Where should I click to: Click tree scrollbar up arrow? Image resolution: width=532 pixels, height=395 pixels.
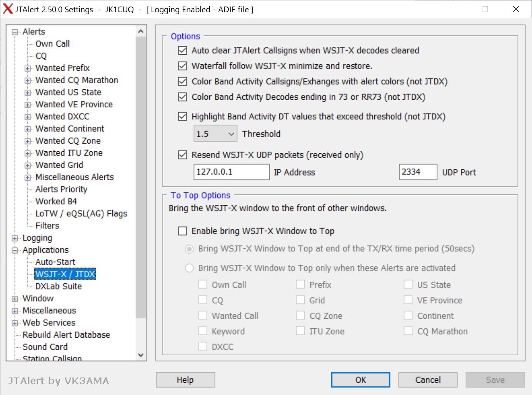[x=141, y=31]
